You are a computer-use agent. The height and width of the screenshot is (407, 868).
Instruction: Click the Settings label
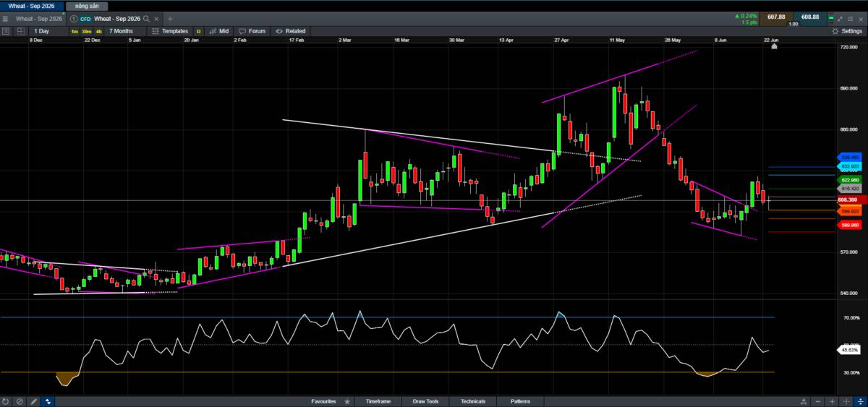852,31
